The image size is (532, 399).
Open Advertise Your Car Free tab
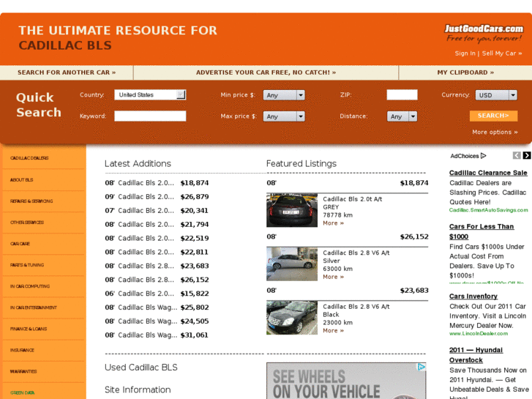[266, 72]
